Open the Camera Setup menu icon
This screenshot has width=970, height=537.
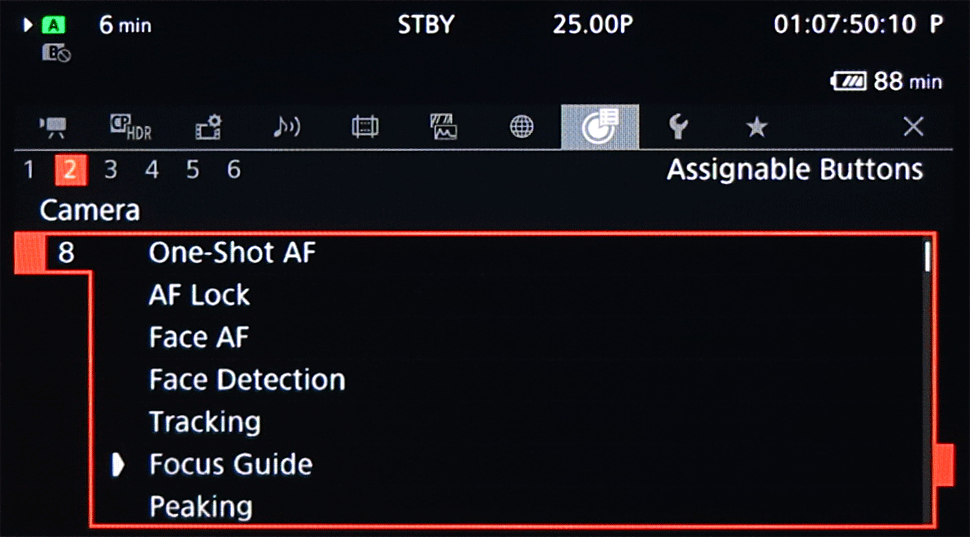[53, 127]
